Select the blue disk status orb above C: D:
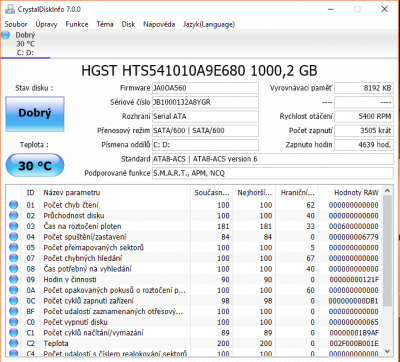Screen dimensions: 400x362 6,35
